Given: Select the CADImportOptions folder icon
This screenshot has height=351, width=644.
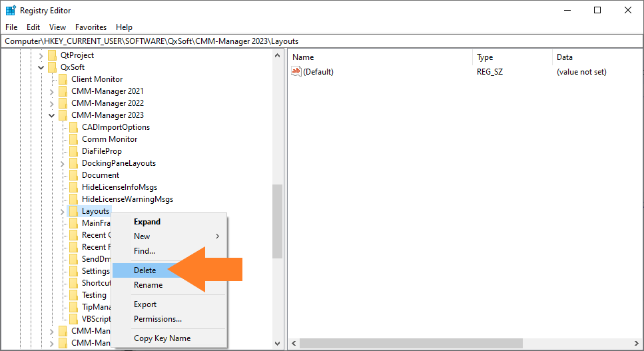Looking at the screenshot, I should point(74,127).
